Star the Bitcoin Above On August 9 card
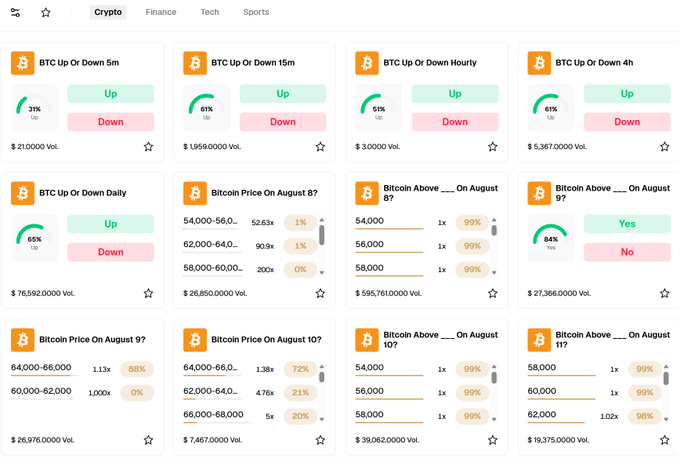Image resolution: width=680 pixels, height=462 pixels. [664, 293]
